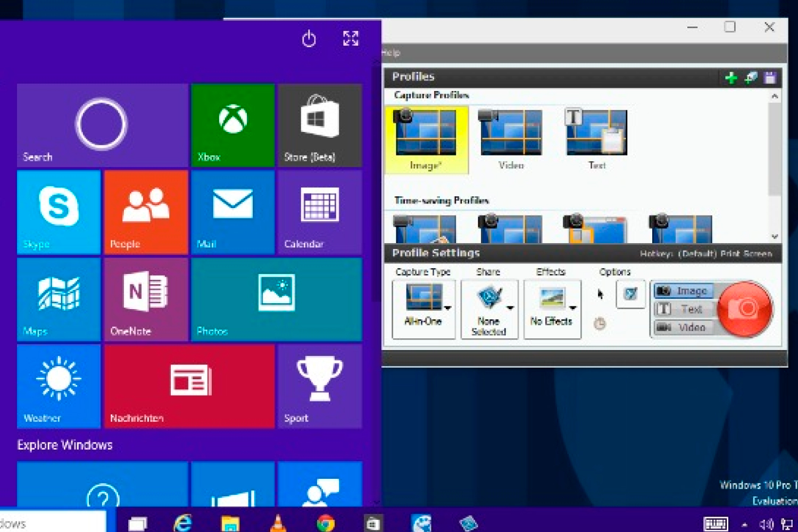The width and height of the screenshot is (798, 532).
Task: Switch capture mode to Text
Action: pos(684,309)
